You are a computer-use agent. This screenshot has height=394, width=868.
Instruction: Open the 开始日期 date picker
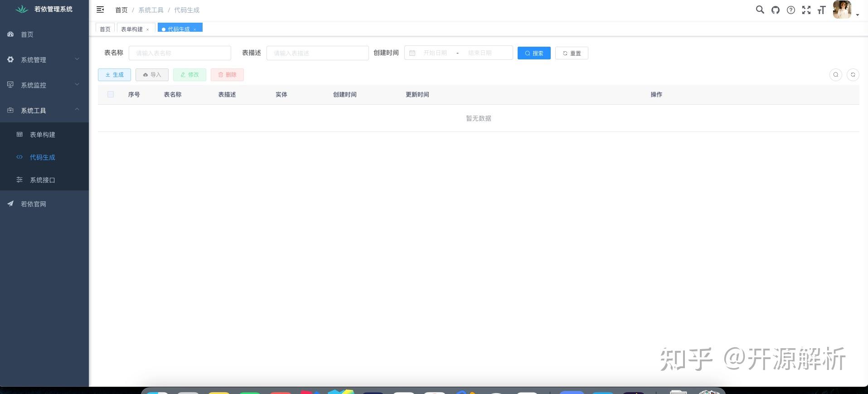coord(435,53)
